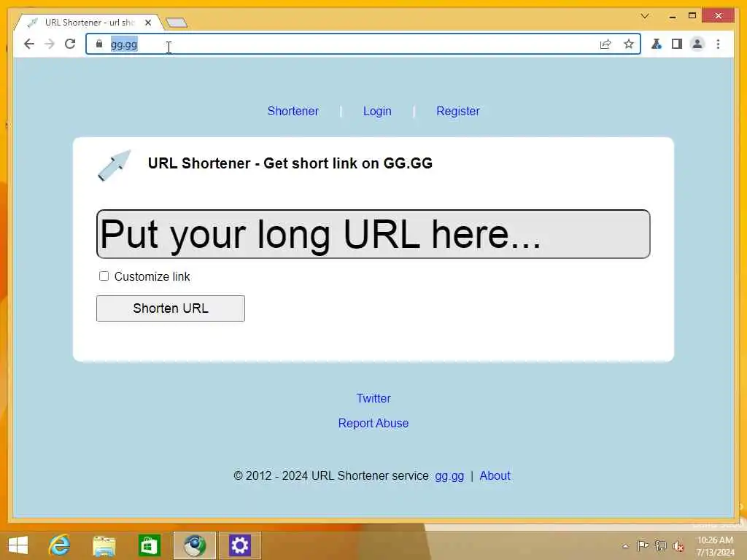Reload the gg.gg page
The image size is (747, 560).
(70, 44)
